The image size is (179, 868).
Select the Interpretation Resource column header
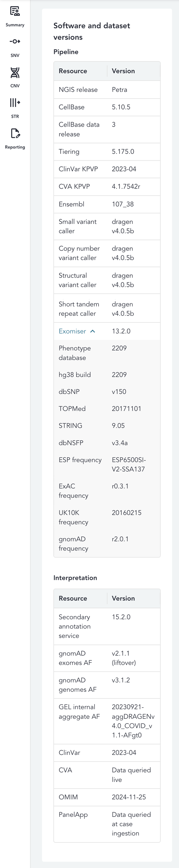[73, 598]
